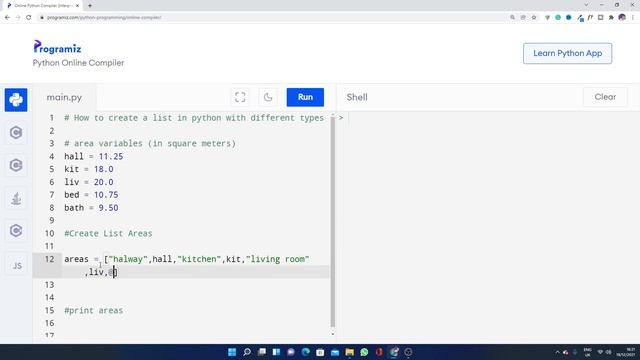Click the "living room" string in line 12
The height and width of the screenshot is (360, 640).
point(278,259)
